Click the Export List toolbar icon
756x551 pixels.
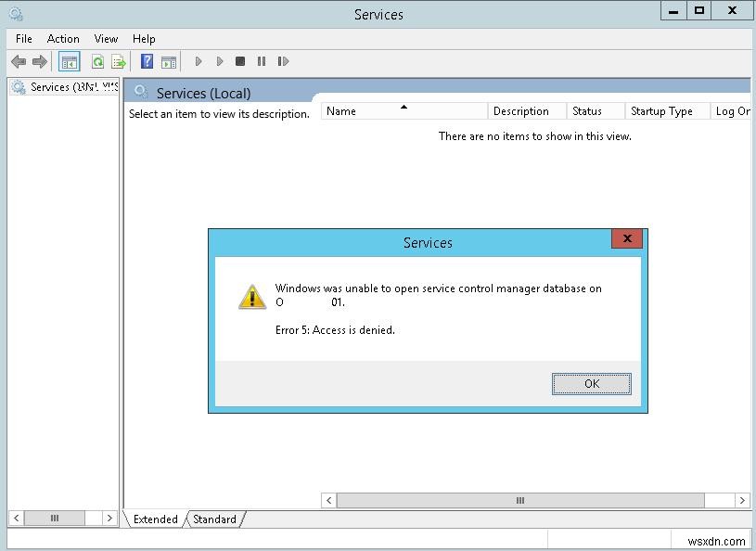(119, 61)
